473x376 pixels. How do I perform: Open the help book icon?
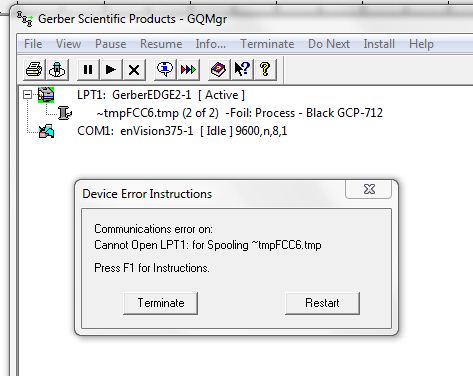[219, 70]
